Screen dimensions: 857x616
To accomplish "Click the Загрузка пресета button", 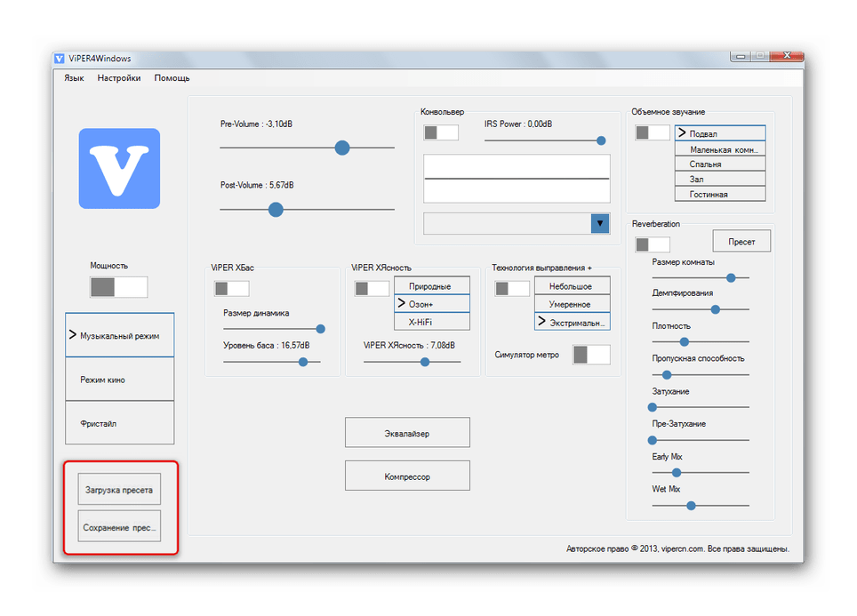I will coord(119,490).
